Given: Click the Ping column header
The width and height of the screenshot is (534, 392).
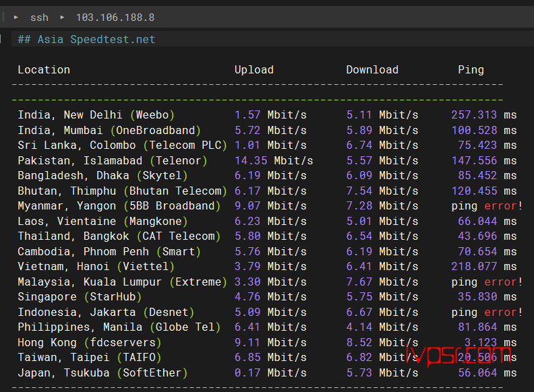Looking at the screenshot, I should (x=471, y=70).
